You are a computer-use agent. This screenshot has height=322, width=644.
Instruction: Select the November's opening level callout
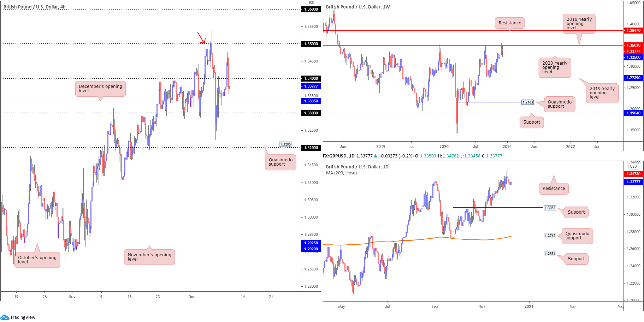(x=149, y=257)
